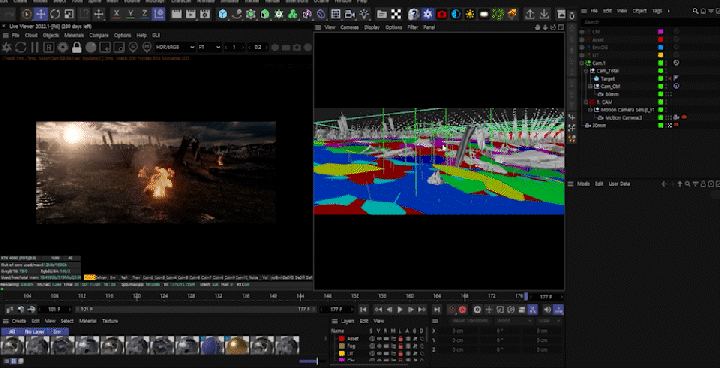Open the HDR/sRGB color space dropdown
720x368 pixels.
coord(175,47)
